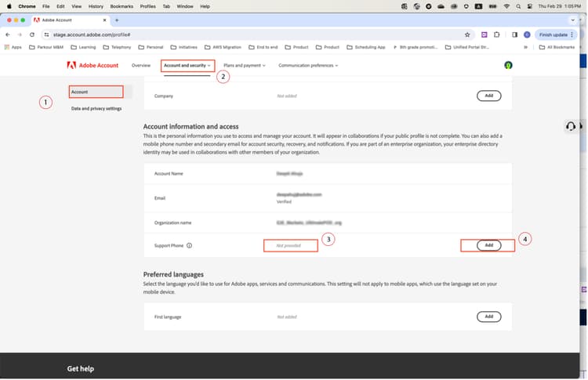
Task: Click the Email 'Verified' status text
Action: [x=284, y=202]
